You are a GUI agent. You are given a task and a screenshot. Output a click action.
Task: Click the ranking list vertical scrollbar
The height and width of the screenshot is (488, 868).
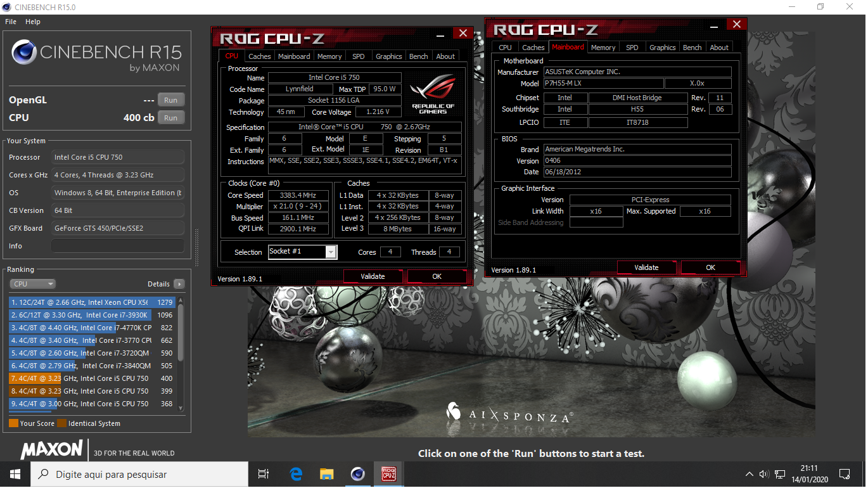pyautogui.click(x=181, y=354)
